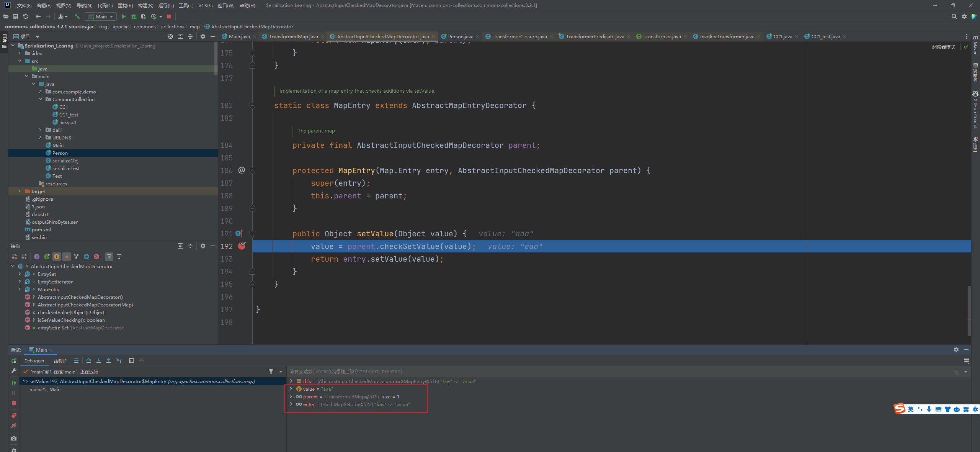This screenshot has height=452, width=980.
Task: Toggle show properties purple P icon
Action: pos(37,257)
